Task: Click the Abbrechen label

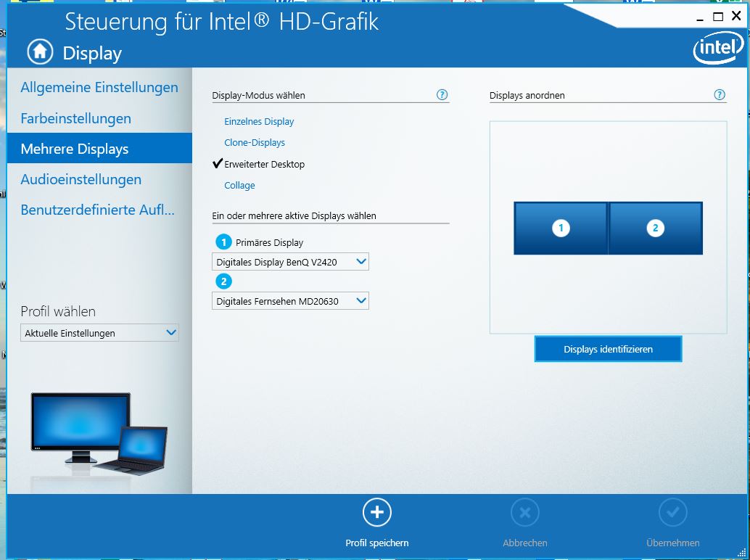Action: click(524, 543)
